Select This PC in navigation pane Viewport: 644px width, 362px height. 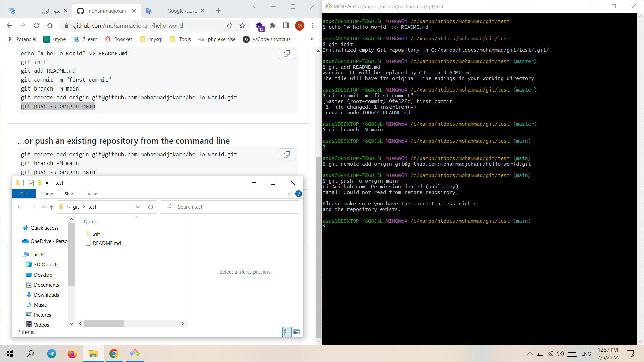35,255
